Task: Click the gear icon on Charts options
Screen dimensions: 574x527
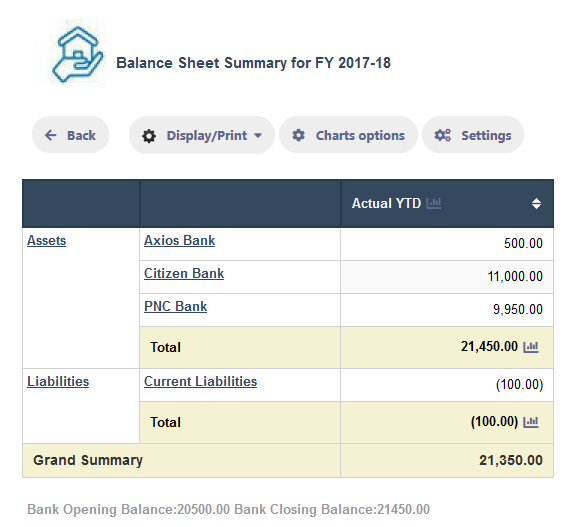Action: 298,135
